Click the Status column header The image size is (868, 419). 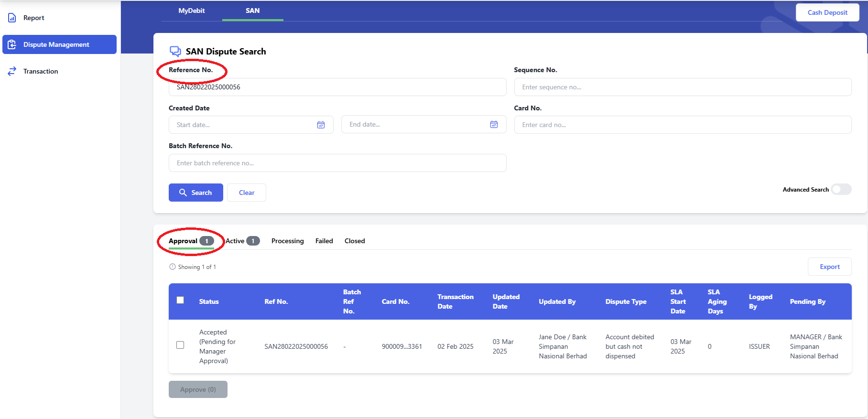click(x=209, y=301)
